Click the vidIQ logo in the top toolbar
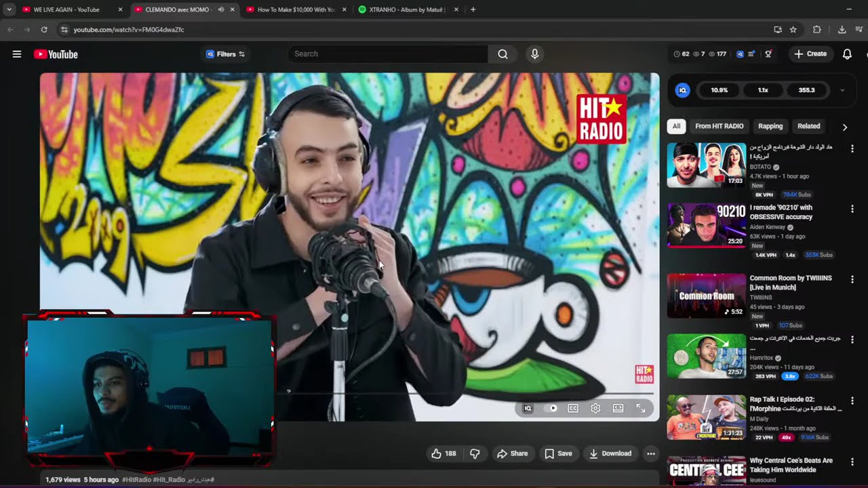Image resolution: width=868 pixels, height=488 pixels. (x=740, y=54)
